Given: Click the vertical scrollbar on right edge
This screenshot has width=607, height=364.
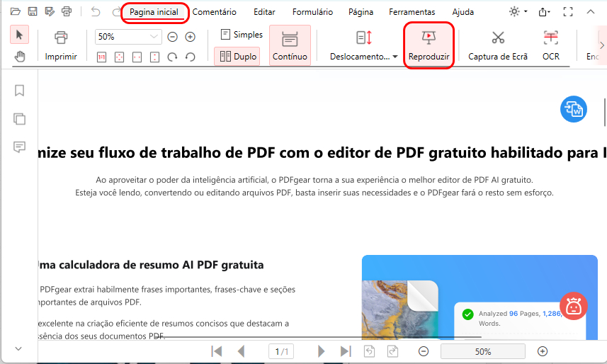Looking at the screenshot, I should (x=605, y=113).
